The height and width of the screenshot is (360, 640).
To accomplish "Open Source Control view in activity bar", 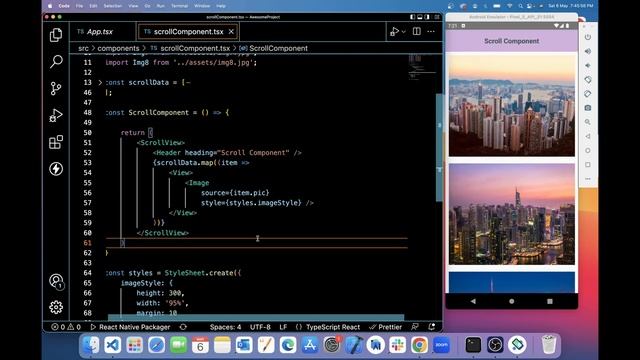I will [x=56, y=89].
